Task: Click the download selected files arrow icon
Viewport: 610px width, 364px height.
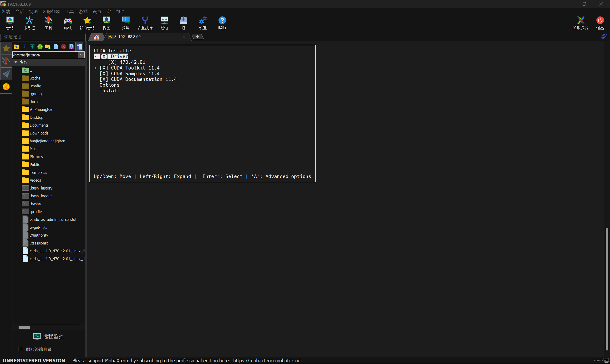Action: [x=24, y=47]
